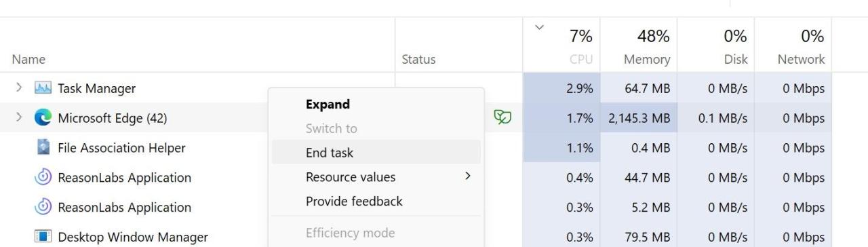Click the Task Manager app icon
Image resolution: width=868 pixels, height=247 pixels.
[43, 88]
